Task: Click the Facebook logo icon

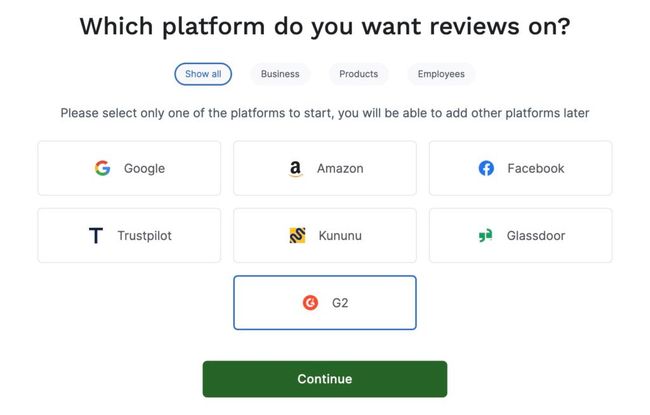Action: tap(486, 168)
